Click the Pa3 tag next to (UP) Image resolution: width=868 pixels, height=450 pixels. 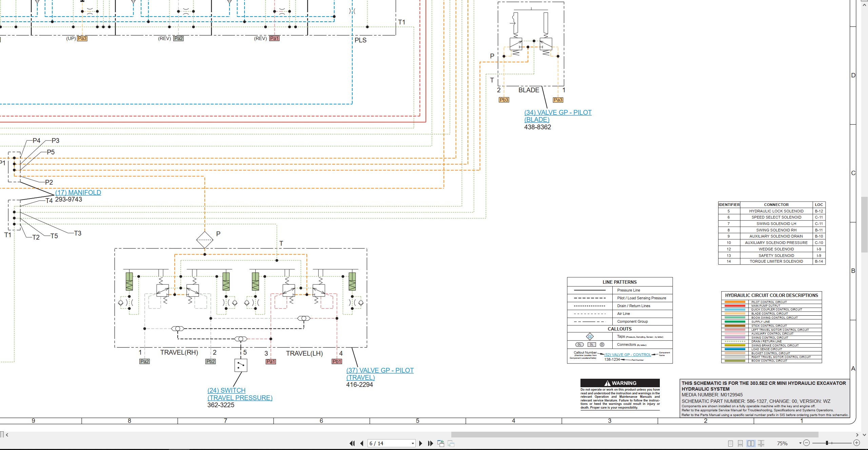pos(82,38)
